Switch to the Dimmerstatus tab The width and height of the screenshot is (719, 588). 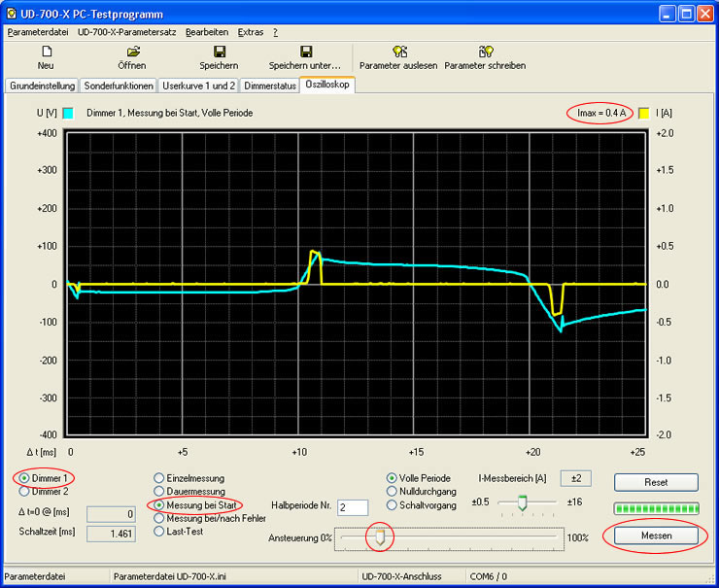coord(269,86)
